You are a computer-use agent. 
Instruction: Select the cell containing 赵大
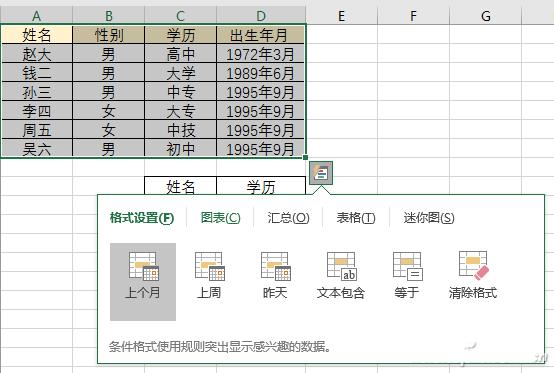pyautogui.click(x=37, y=54)
